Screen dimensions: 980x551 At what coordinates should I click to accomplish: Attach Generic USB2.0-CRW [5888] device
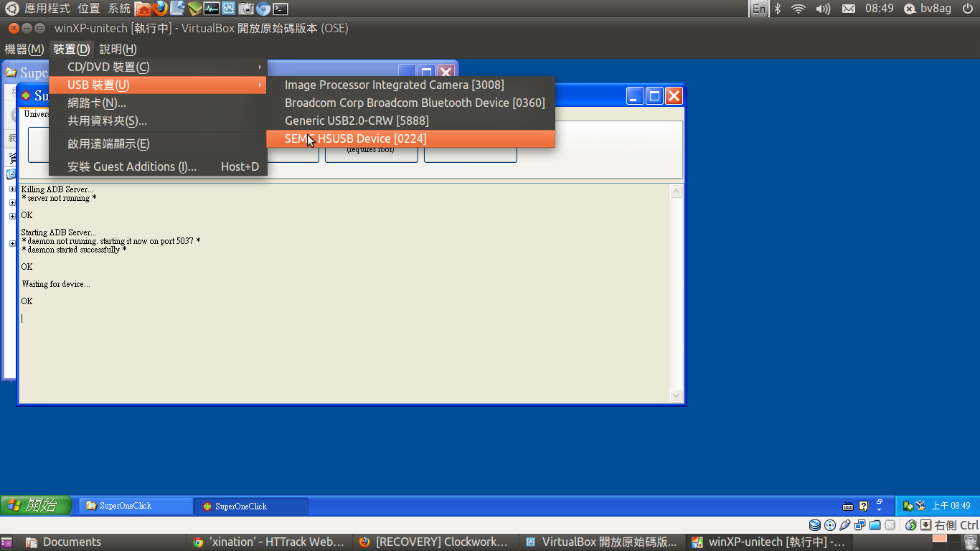[410, 121]
